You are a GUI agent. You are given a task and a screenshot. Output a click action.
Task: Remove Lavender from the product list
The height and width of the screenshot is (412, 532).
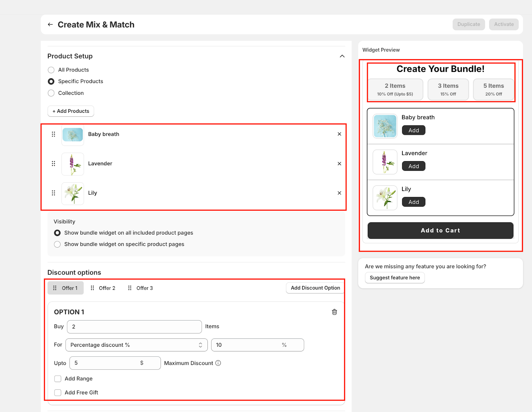pos(339,164)
